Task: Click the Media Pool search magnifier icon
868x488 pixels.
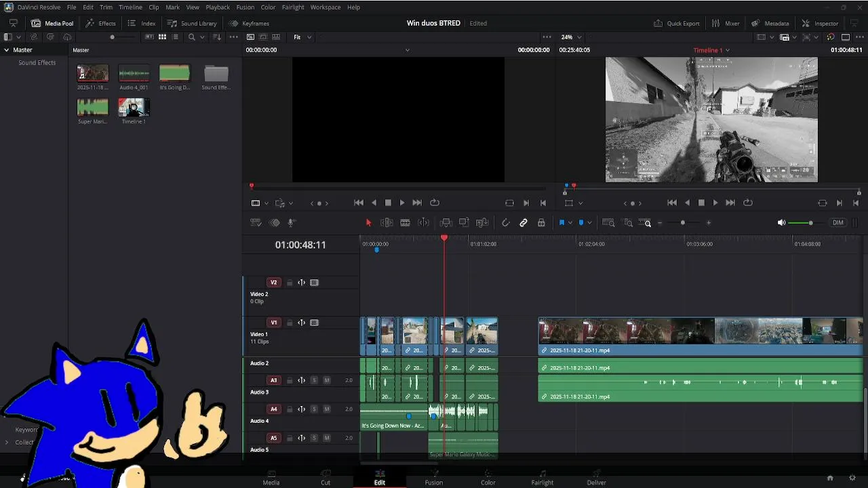Action: 192,37
